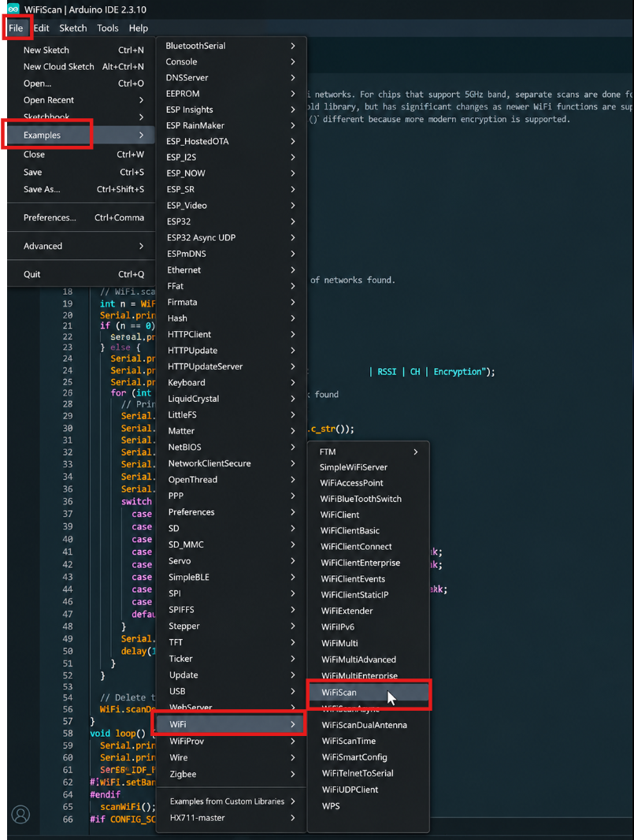Image resolution: width=634 pixels, height=840 pixels.
Task: Expand Ticker examples
Action: [x=231, y=659]
